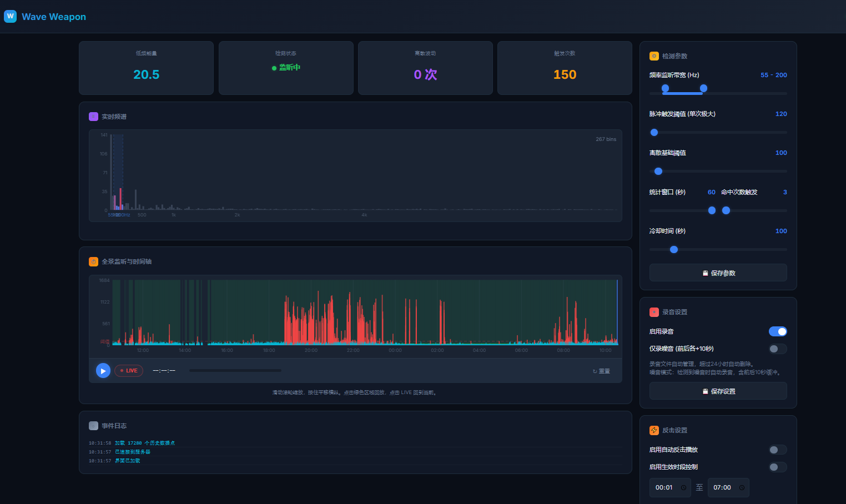846x504 pixels.
Task: Click the 脉冲触发阈值 slider handle
Action: (x=654, y=132)
